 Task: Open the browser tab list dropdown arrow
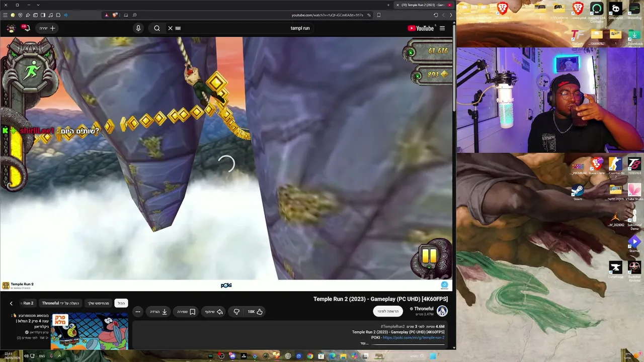(38, 5)
